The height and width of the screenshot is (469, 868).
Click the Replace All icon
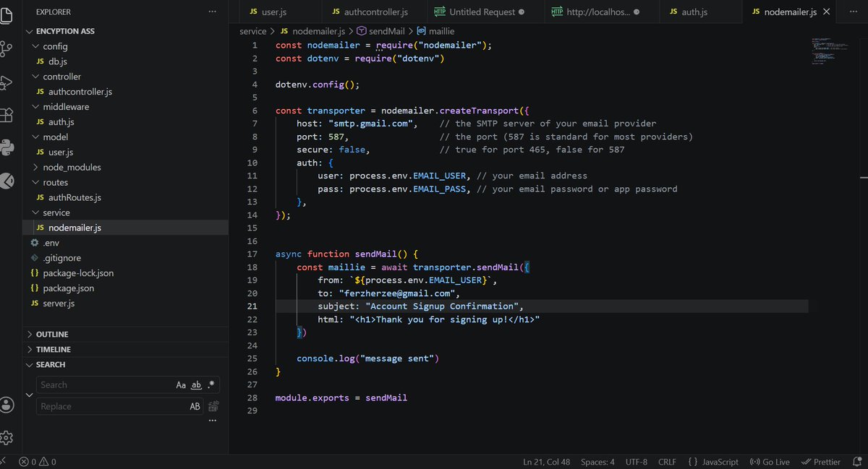click(213, 406)
